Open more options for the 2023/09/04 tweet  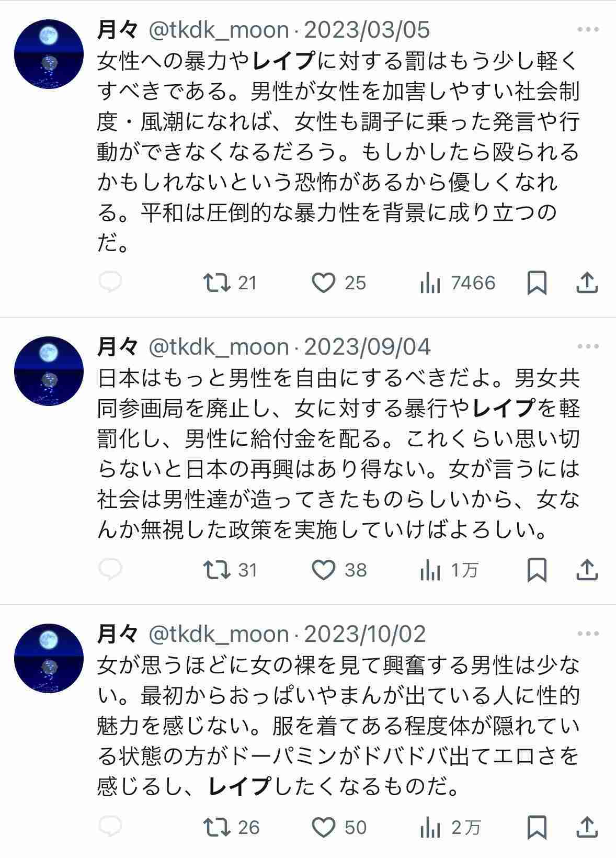588,346
